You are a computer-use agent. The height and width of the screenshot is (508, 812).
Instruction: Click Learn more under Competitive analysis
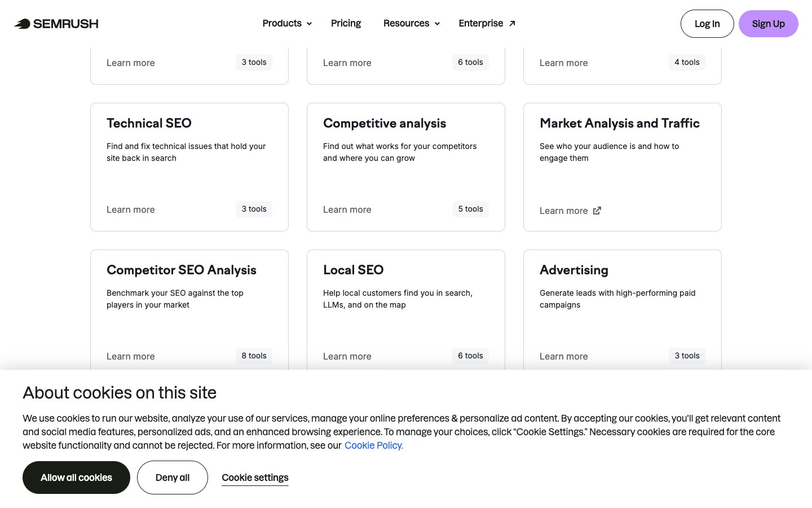click(347, 209)
